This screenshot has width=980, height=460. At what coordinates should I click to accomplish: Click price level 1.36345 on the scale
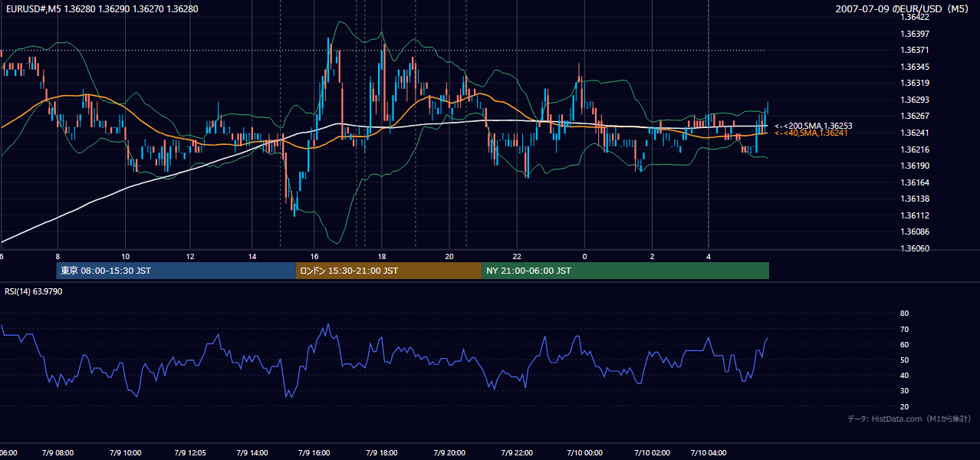point(916,67)
